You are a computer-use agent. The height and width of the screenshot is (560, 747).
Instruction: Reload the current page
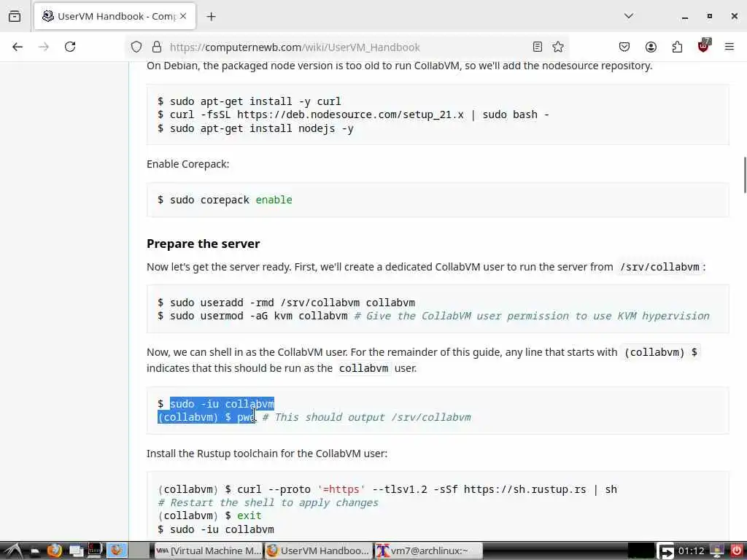click(70, 47)
